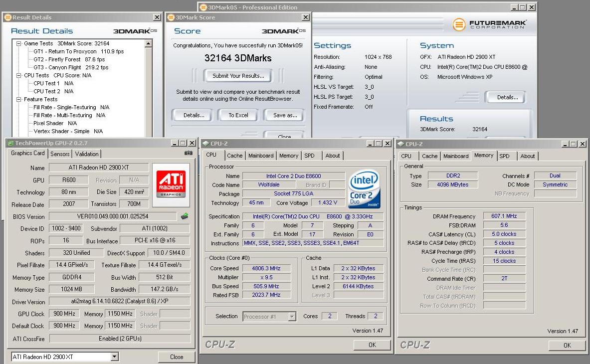Collapse the CPU Tests tree node
The height and width of the screenshot is (364, 590).
18,76
